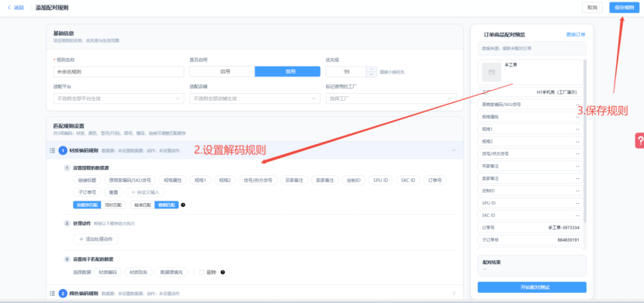Select the 定制ID data source tag
Image resolution: width=644 pixels, height=303 pixels.
pos(354,180)
